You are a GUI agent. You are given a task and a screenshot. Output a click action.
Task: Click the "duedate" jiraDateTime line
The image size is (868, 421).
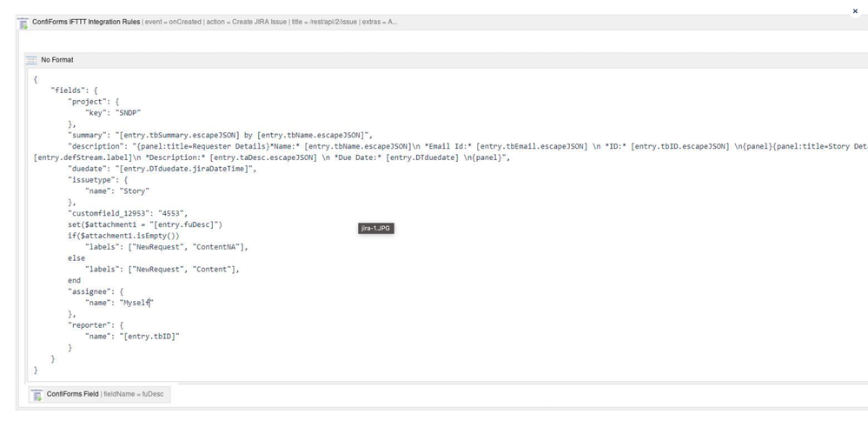coord(162,169)
